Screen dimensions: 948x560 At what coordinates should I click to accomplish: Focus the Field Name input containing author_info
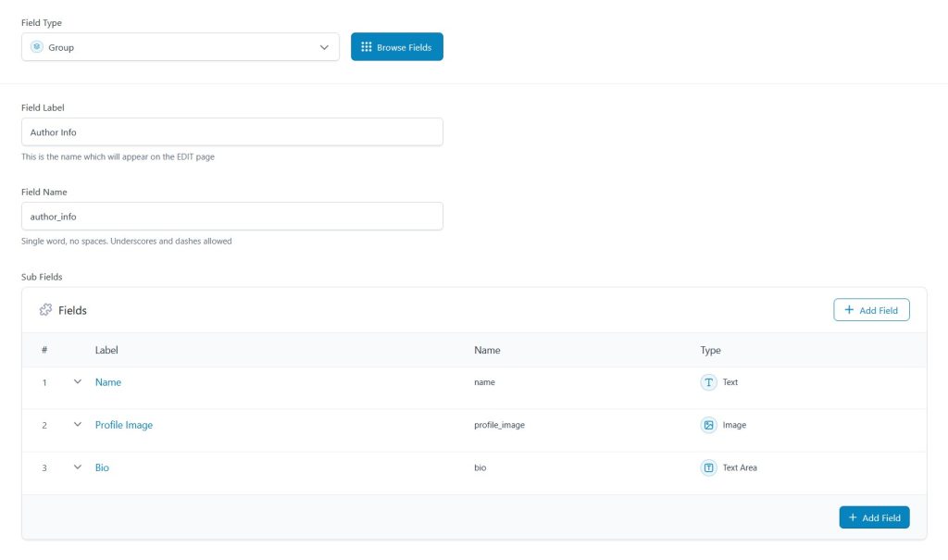tap(231, 217)
